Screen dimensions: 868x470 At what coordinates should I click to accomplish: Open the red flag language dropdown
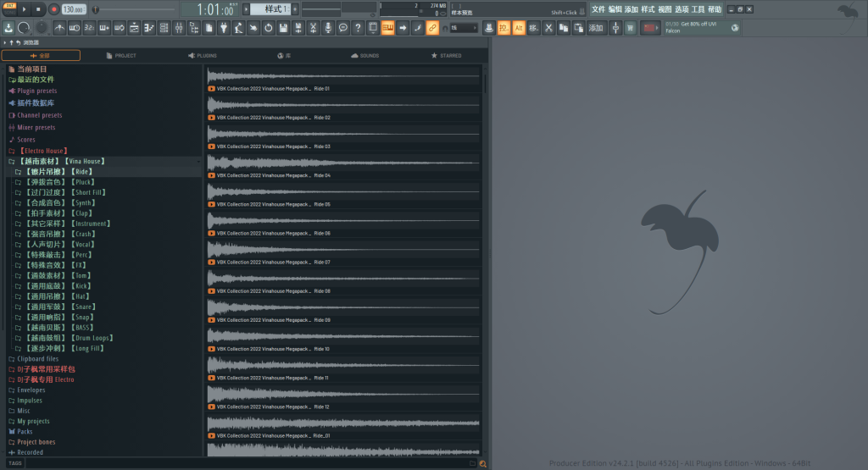pyautogui.click(x=650, y=28)
